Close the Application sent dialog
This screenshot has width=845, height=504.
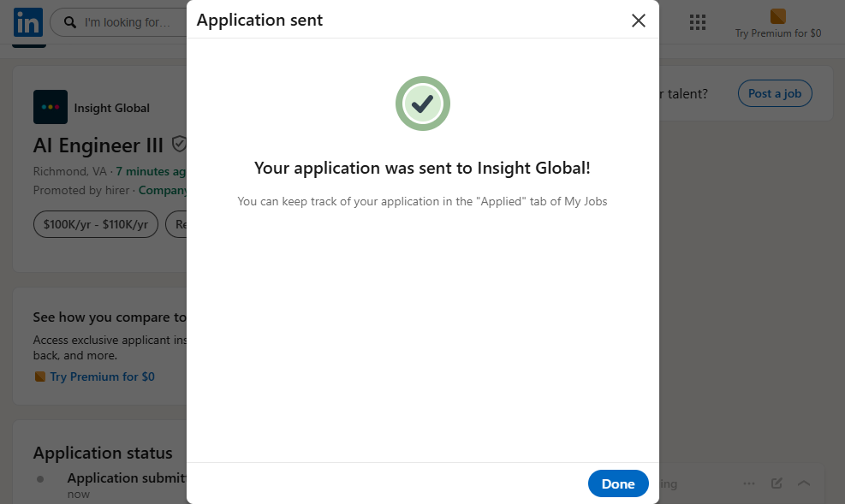click(x=638, y=21)
